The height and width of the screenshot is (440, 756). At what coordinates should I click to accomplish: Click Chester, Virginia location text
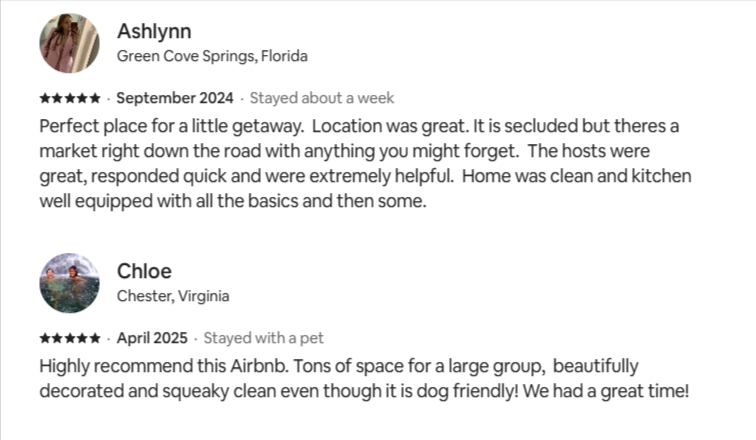pyautogui.click(x=173, y=296)
